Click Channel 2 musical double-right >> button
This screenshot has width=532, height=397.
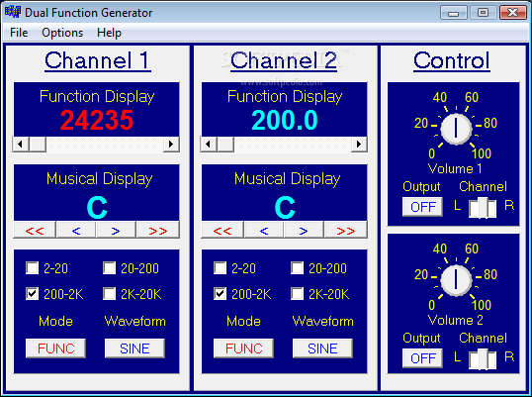pyautogui.click(x=346, y=231)
